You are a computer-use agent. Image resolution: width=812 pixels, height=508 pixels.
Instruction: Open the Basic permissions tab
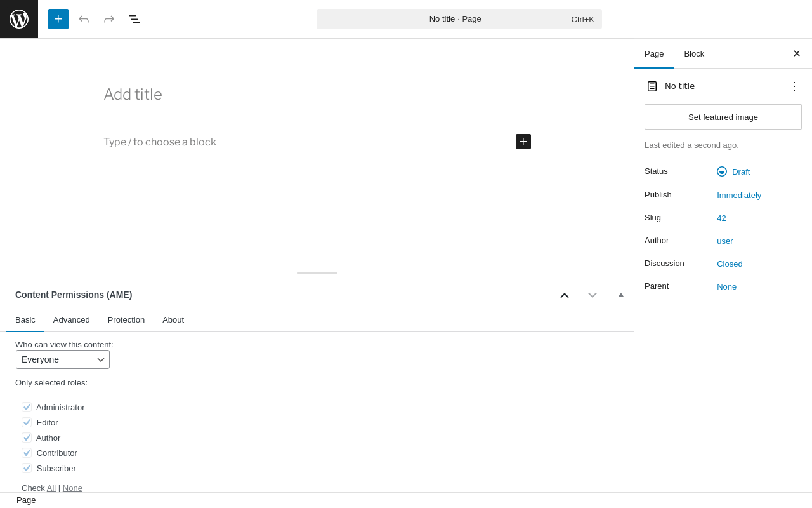(x=25, y=320)
